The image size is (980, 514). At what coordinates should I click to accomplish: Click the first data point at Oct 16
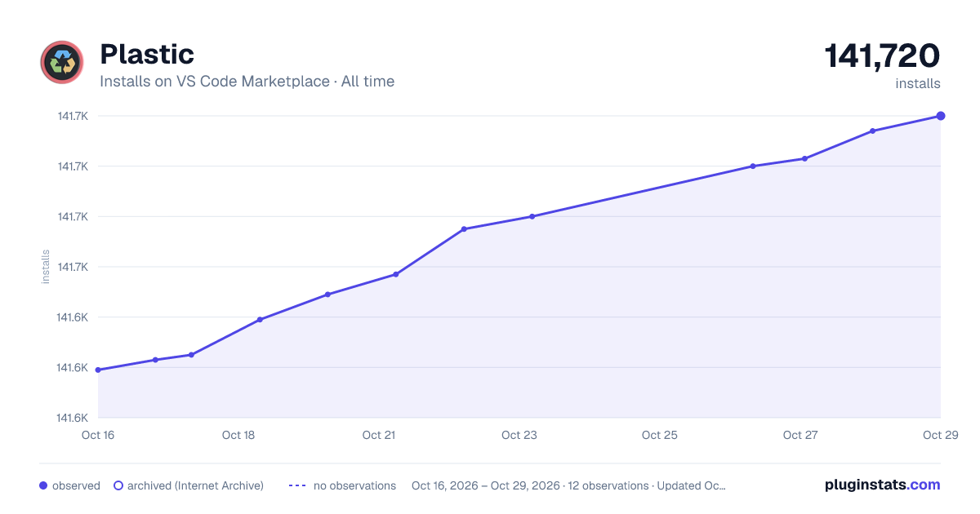click(98, 370)
